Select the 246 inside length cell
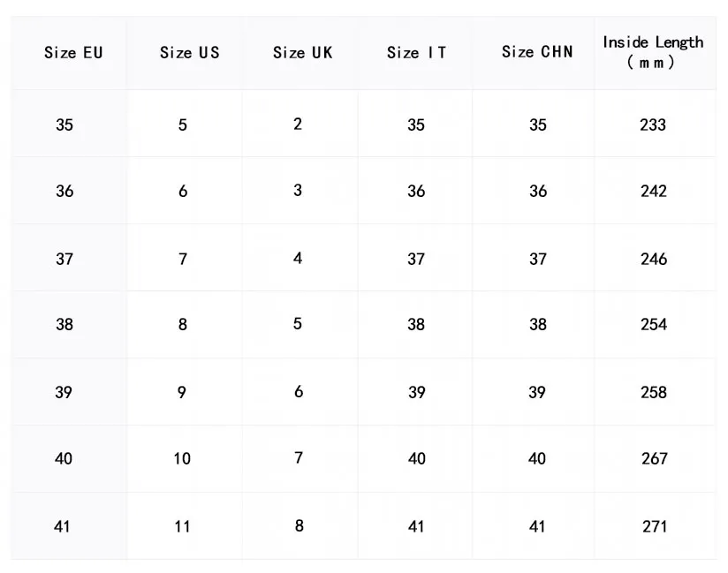The width and height of the screenshot is (728, 573). pyautogui.click(x=653, y=259)
